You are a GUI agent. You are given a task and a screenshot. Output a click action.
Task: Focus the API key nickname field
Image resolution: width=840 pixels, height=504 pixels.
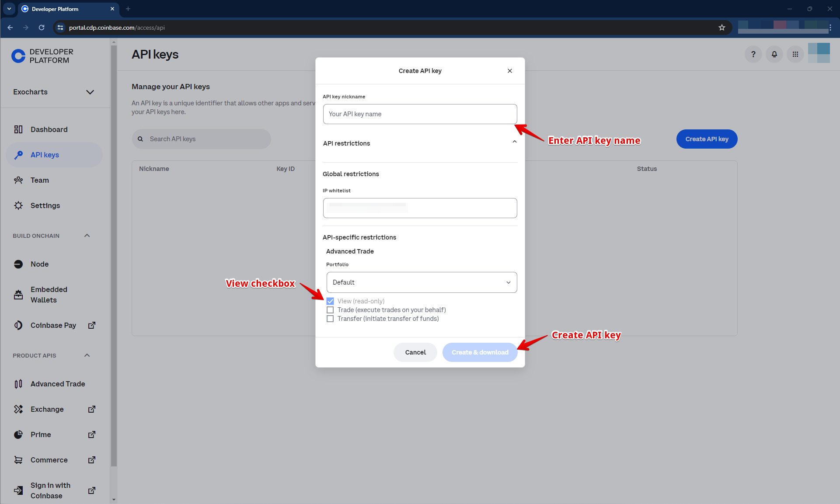(420, 114)
